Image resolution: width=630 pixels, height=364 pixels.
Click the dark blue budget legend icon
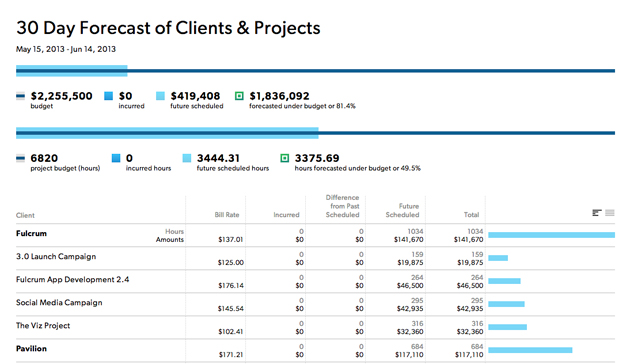20,96
